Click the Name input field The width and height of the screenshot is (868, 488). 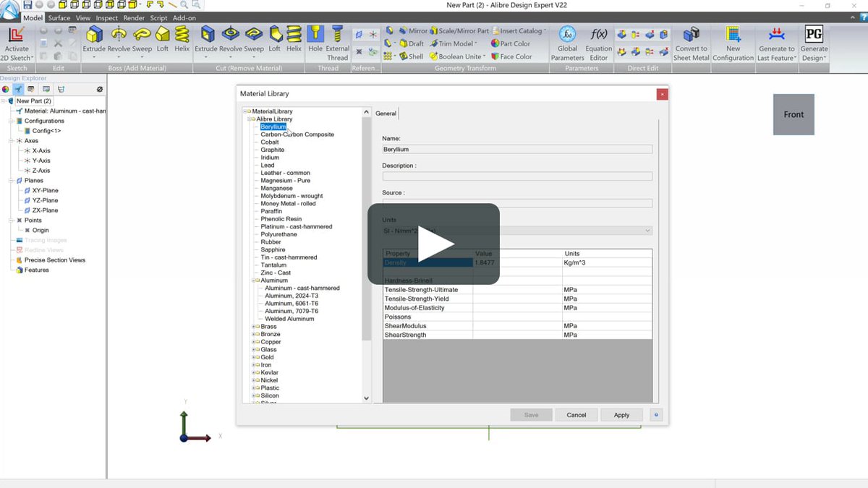click(x=517, y=149)
